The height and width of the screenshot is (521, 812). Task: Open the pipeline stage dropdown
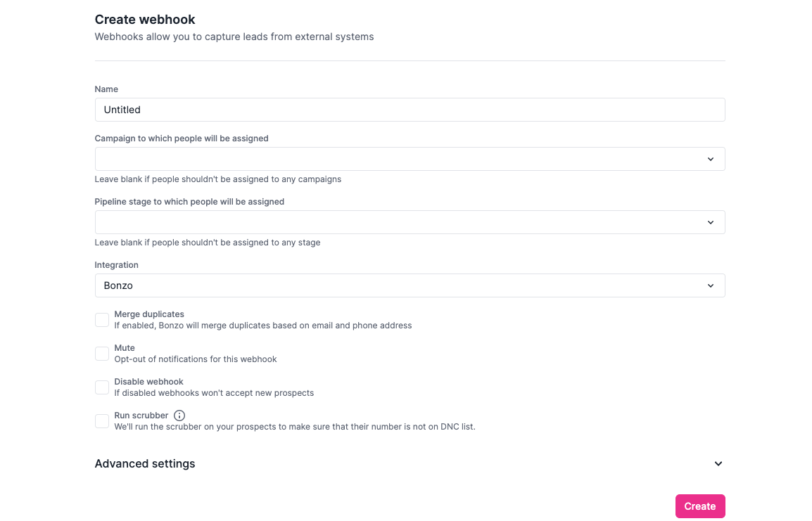coord(410,222)
